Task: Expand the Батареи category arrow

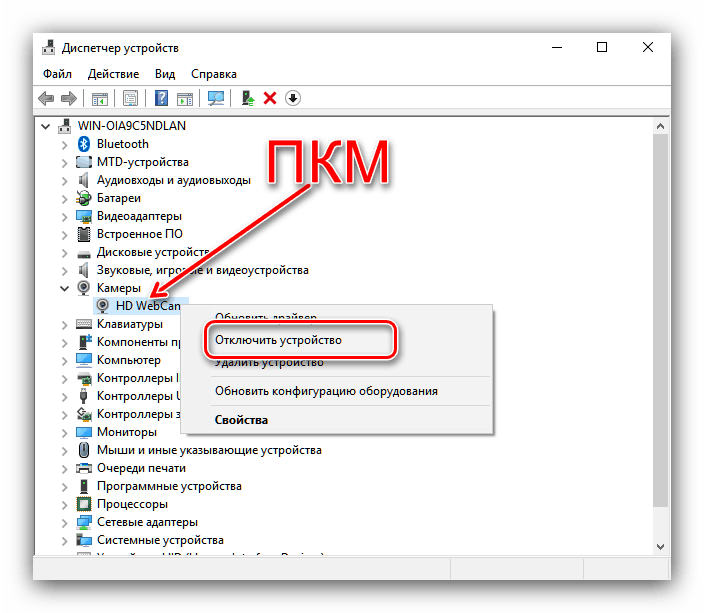Action: (65, 198)
